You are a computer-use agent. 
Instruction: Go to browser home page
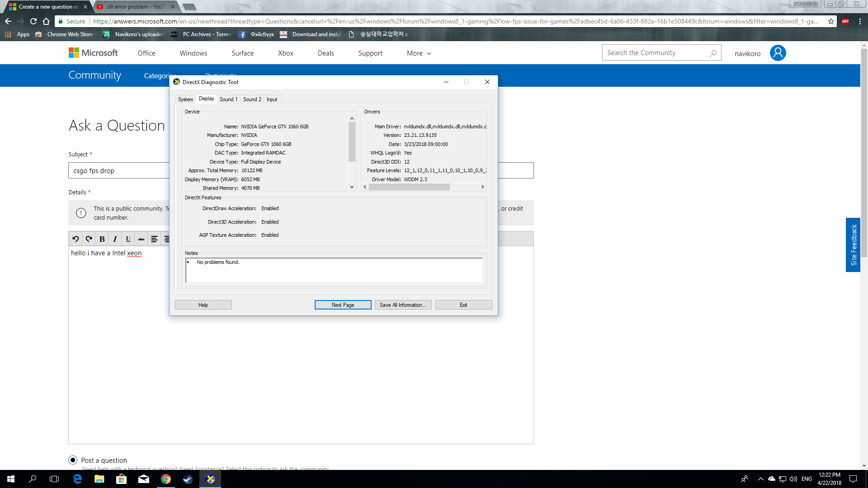(46, 21)
